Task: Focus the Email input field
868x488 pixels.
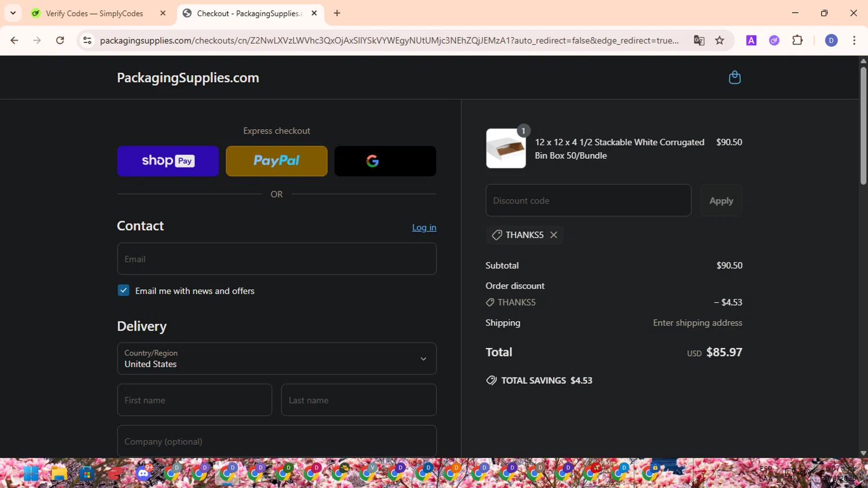Action: 277,259
